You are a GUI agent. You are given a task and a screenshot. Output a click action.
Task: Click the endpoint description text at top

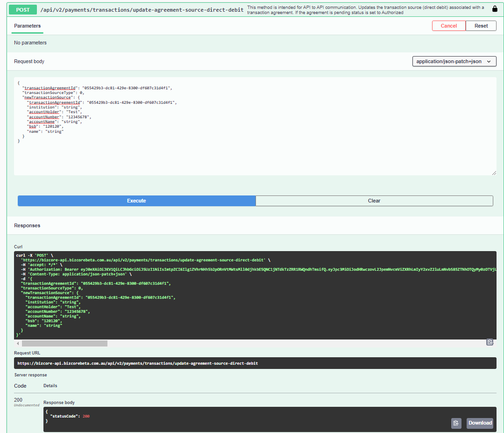(366, 10)
